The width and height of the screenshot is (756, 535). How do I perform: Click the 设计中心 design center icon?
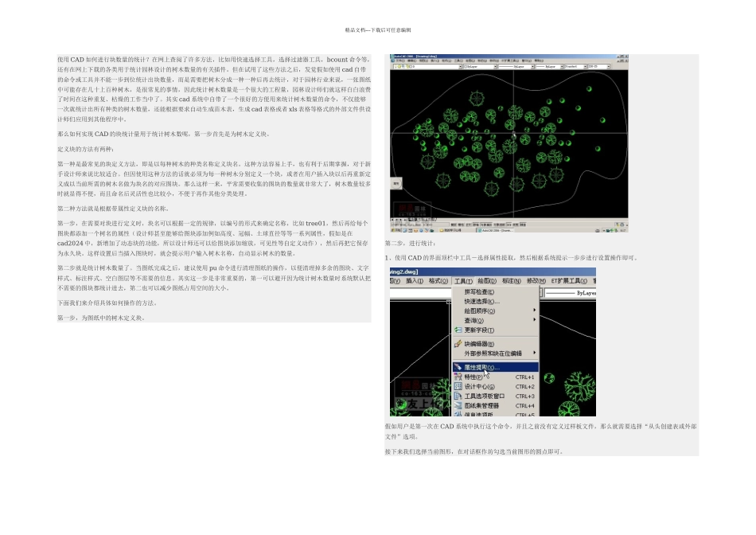(x=458, y=386)
